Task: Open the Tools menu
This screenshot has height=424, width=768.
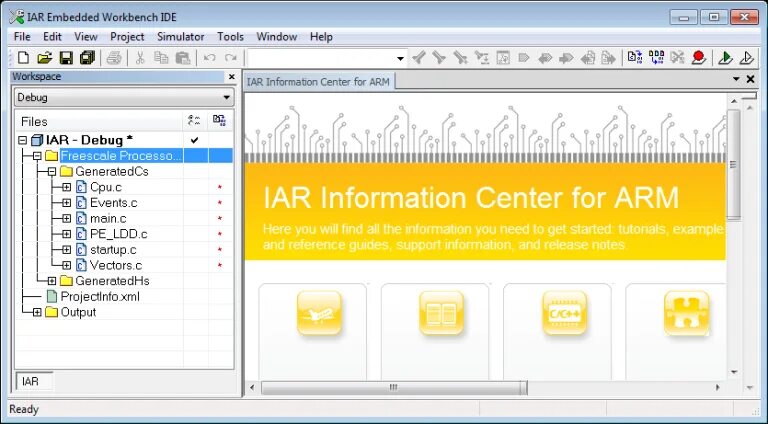Action: [230, 37]
